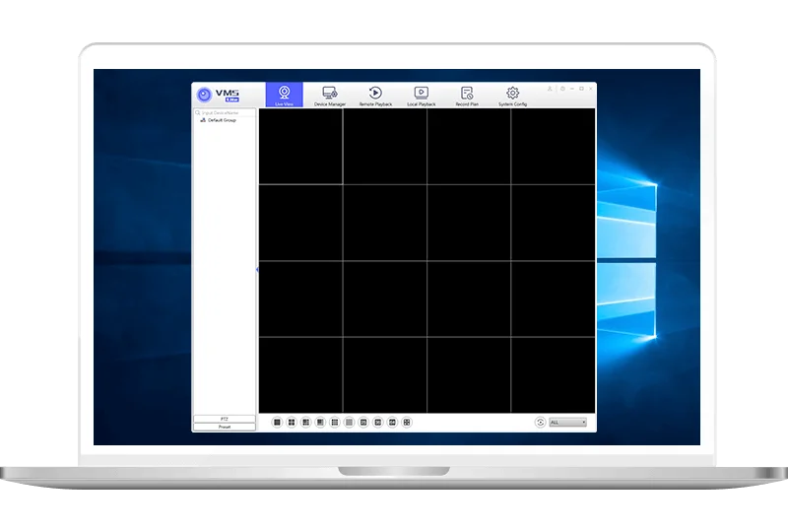Screen dimensions: 788x532
Task: Click the VMS Lite logo
Action: pos(218,95)
